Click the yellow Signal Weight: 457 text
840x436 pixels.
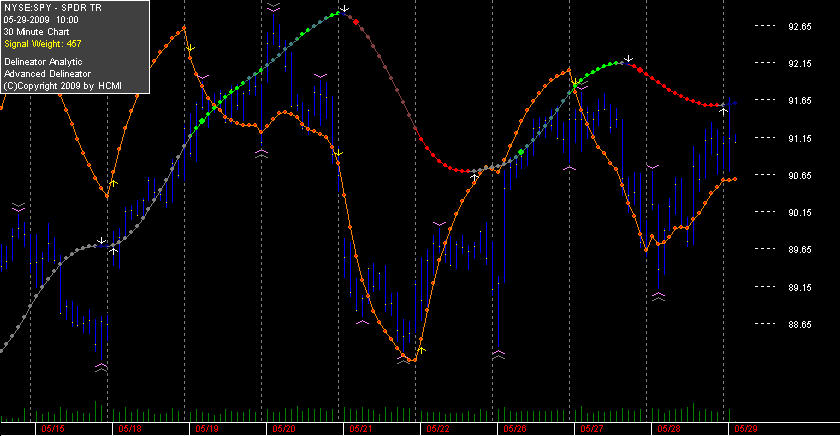click(43, 44)
